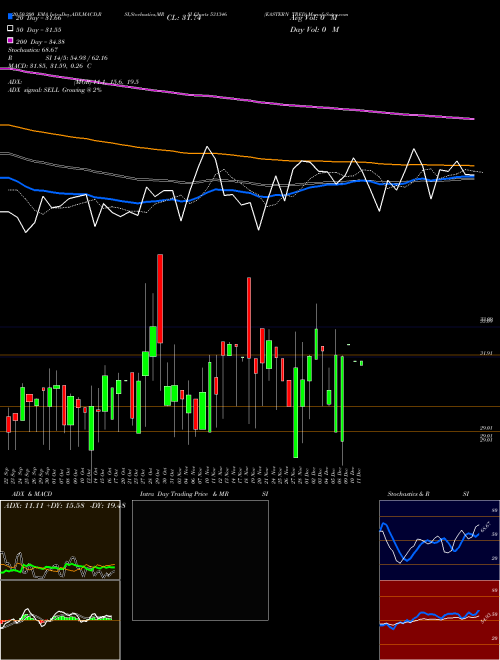Click the 'Day Vol: 0 M' text
The image size is (500, 660).
[x=314, y=29]
